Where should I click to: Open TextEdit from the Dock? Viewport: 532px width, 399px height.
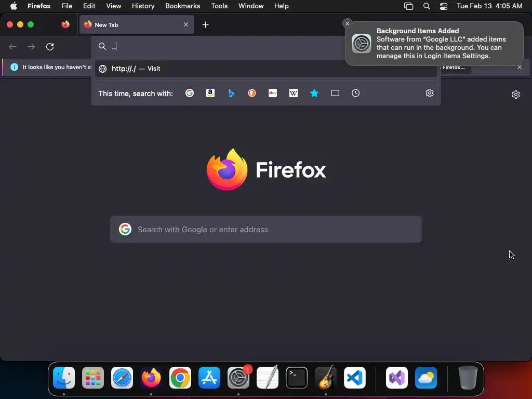point(268,378)
